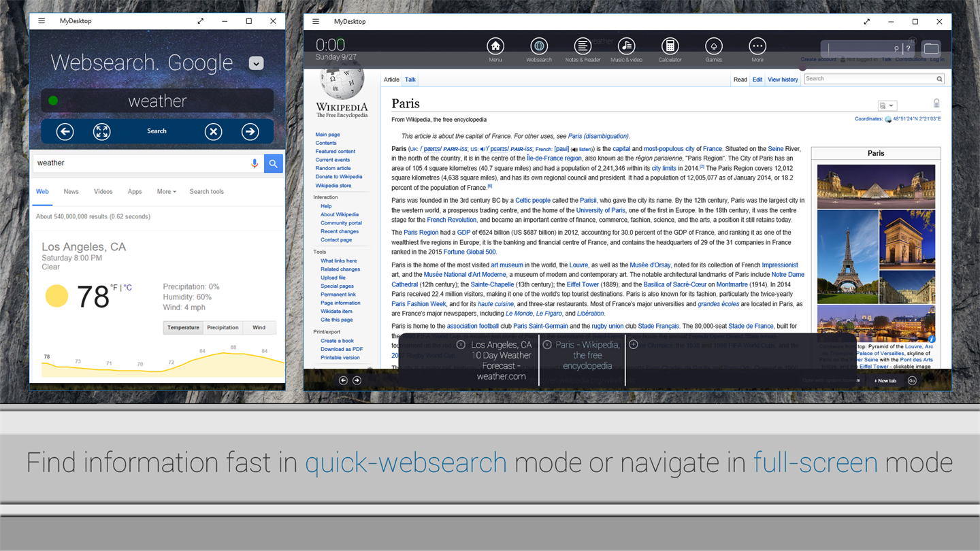Switch to Los Angeles weather forecast tab
Viewport: 980px width, 551px height.
tap(501, 361)
